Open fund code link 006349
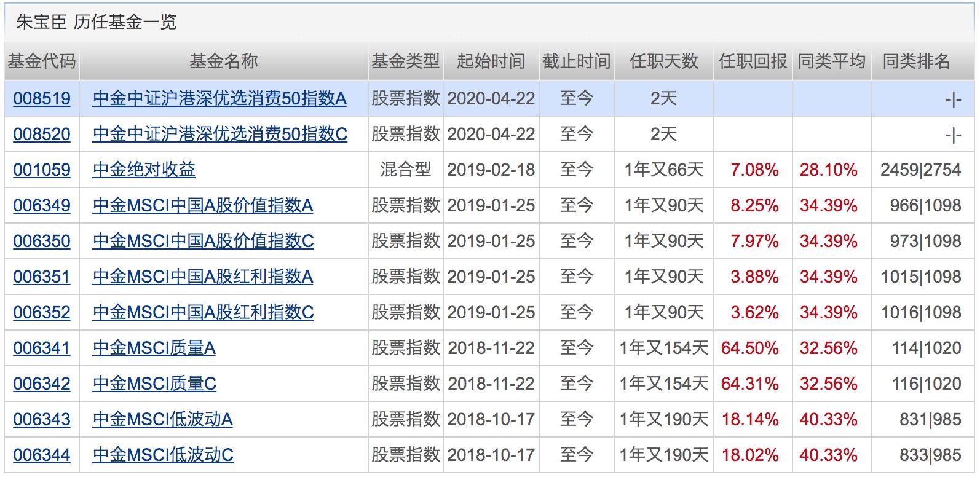This screenshot has height=488, width=980. pyautogui.click(x=42, y=205)
